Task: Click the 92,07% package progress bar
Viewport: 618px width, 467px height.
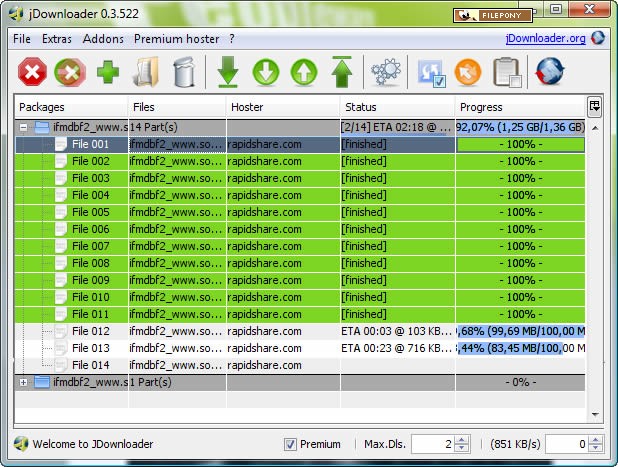Action: point(520,127)
